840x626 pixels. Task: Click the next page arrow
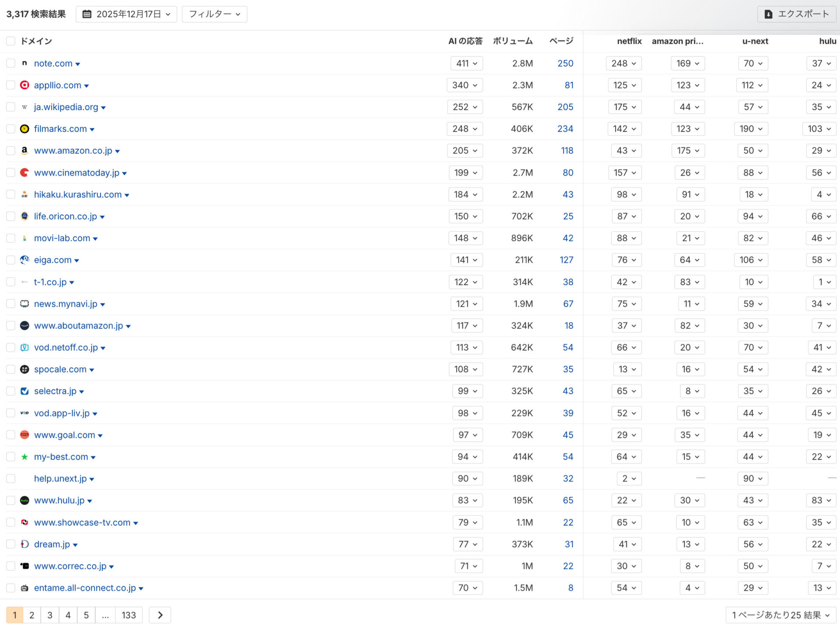click(x=160, y=615)
